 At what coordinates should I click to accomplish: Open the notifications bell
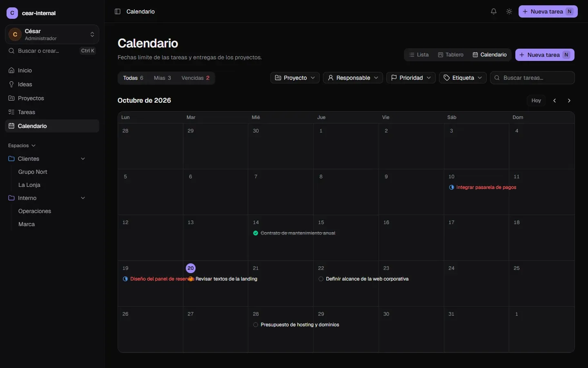coord(494,11)
